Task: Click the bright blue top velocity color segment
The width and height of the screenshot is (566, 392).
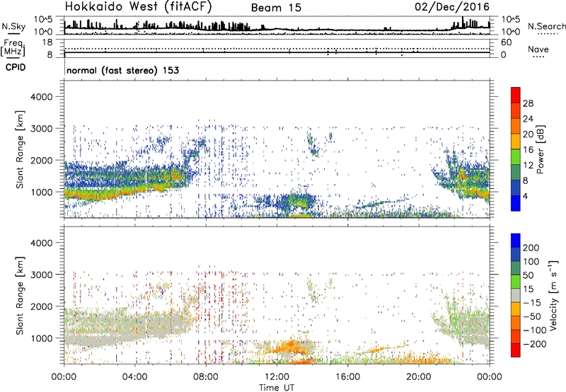Action: [516, 241]
